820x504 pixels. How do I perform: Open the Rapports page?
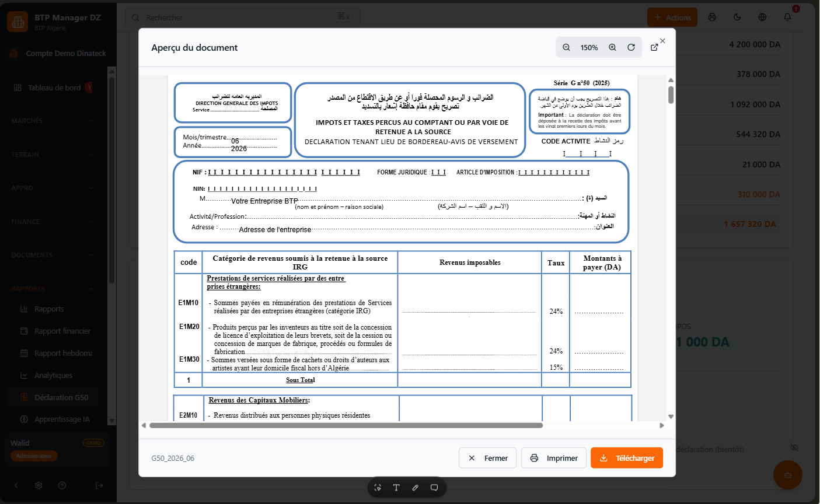pos(53,309)
